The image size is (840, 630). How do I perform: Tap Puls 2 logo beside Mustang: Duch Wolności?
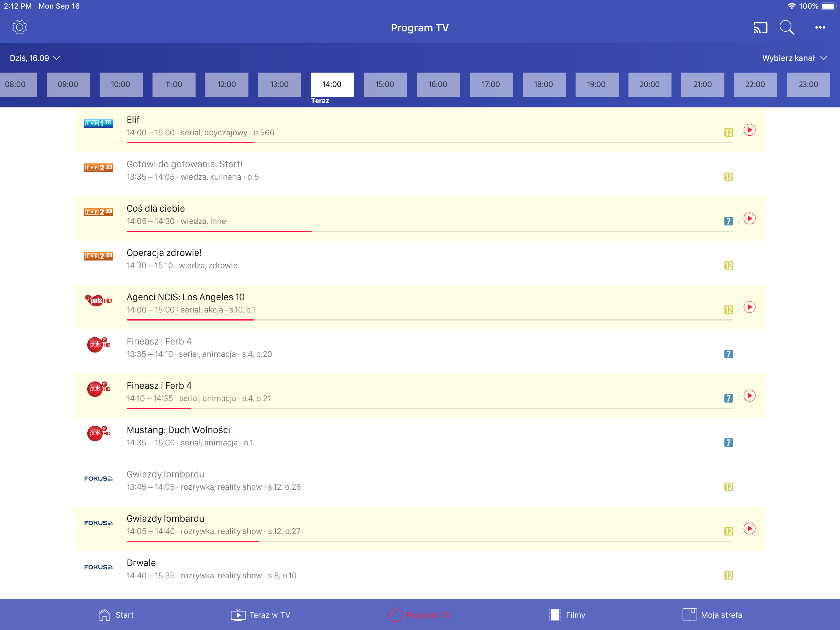click(x=99, y=433)
